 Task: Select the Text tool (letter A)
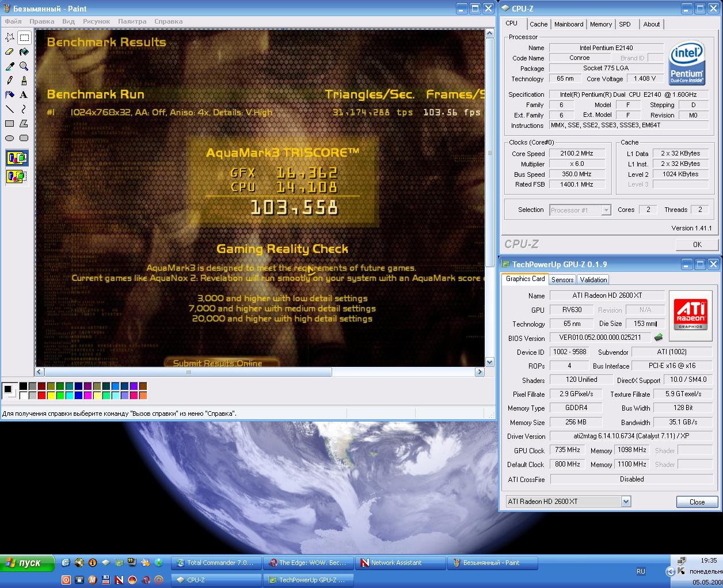(x=24, y=94)
